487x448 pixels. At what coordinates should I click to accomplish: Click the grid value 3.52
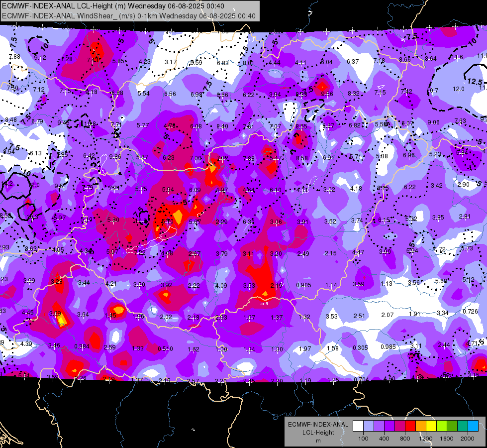(330, 221)
